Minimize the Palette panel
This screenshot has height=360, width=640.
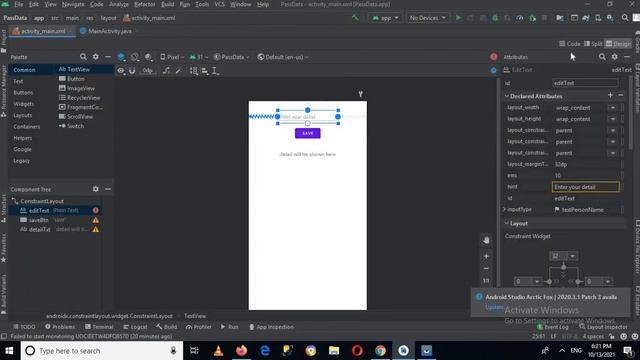point(108,57)
